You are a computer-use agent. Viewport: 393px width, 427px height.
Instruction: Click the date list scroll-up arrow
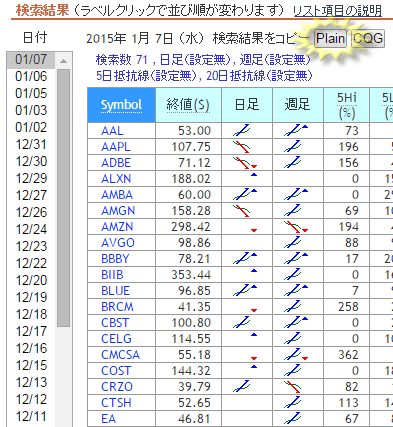pyautogui.click(x=63, y=61)
